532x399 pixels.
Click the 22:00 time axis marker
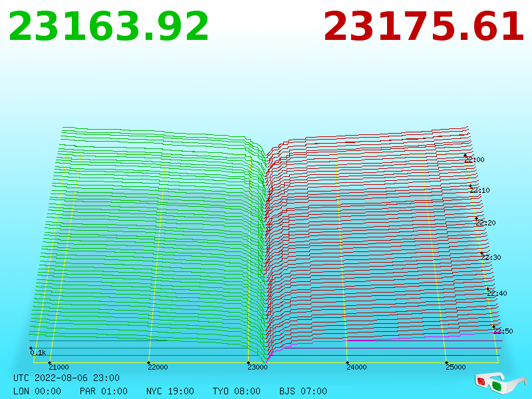pos(474,160)
